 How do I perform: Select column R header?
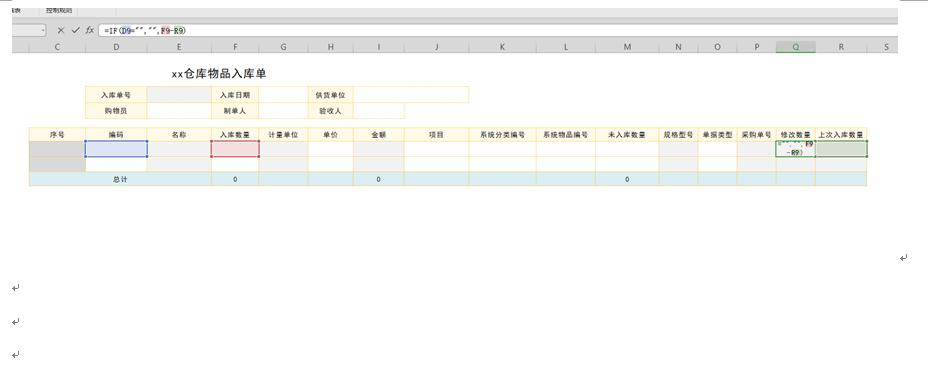click(841, 47)
